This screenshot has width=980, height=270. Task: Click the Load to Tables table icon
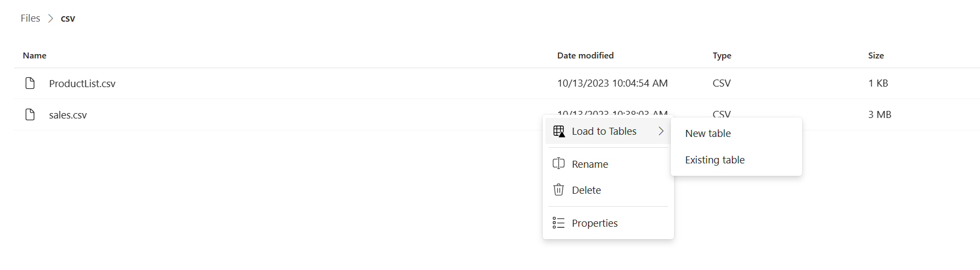tap(559, 131)
